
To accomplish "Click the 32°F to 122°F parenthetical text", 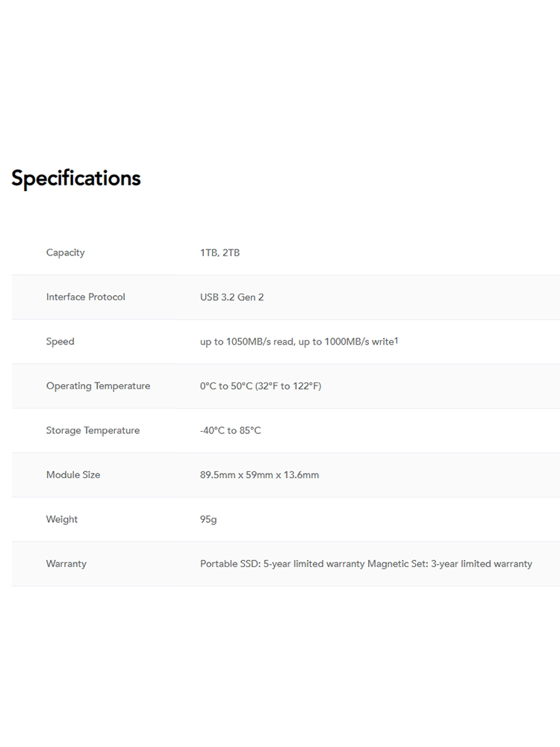I will click(288, 386).
